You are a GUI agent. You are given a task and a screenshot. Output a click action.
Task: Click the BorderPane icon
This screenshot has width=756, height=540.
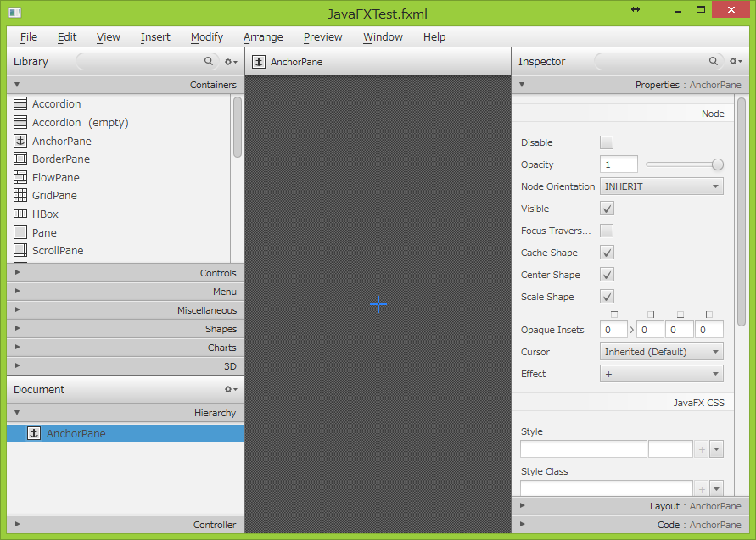click(x=20, y=159)
